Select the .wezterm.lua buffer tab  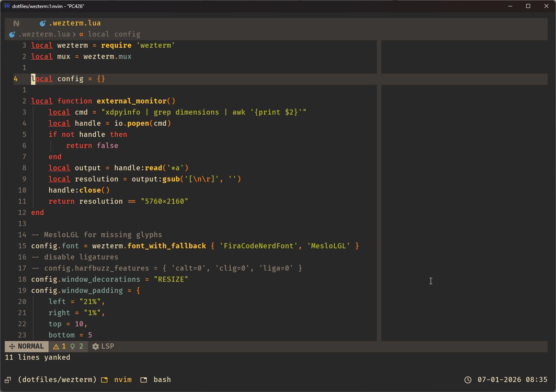coord(70,23)
